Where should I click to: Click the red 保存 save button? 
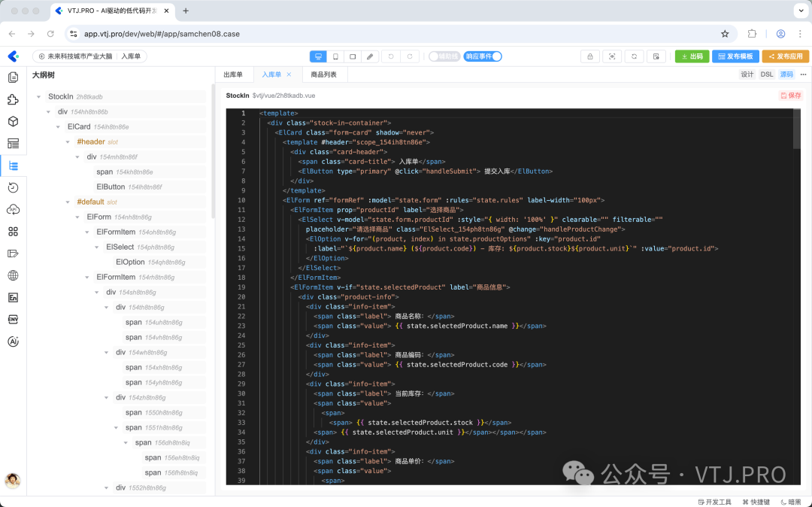[x=791, y=96]
